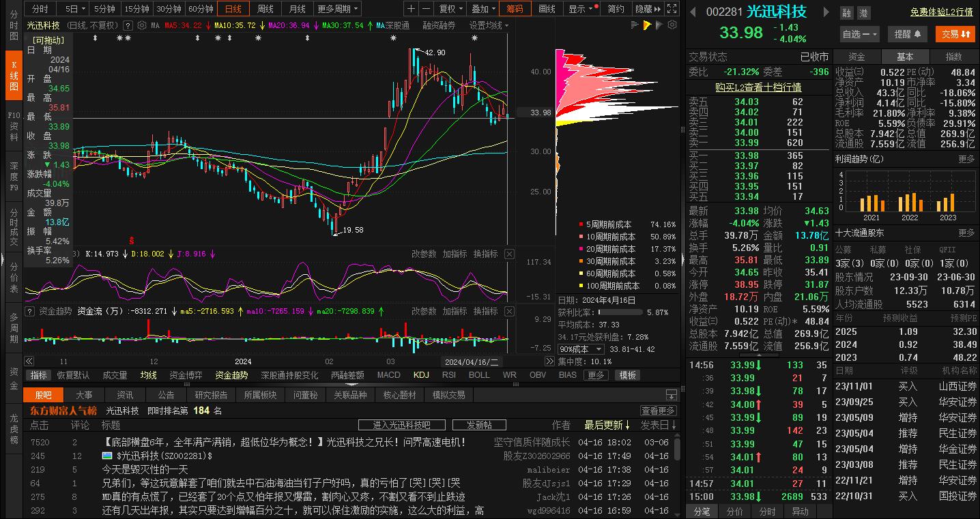Zoom in the chart with plus icon
Image resolution: width=980 pixels, height=519 pixels.
[411, 9]
